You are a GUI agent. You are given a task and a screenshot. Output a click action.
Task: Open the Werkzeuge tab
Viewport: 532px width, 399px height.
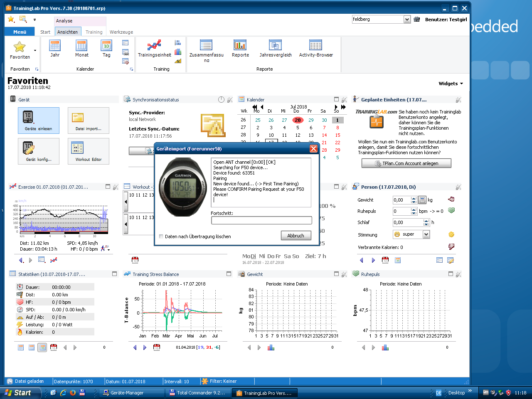point(121,32)
